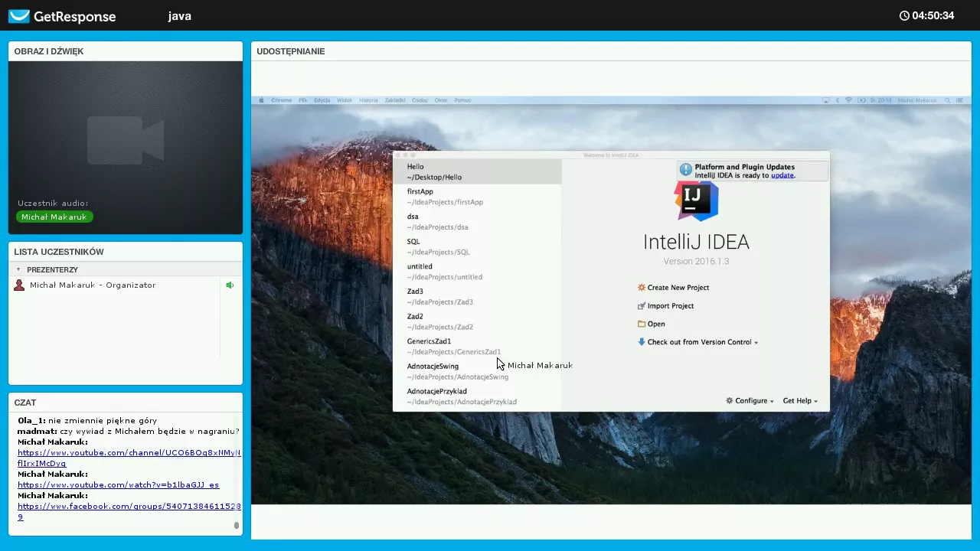The width and height of the screenshot is (980, 551).
Task: Select the Michał Makaruk audio participant badge
Action: [54, 217]
